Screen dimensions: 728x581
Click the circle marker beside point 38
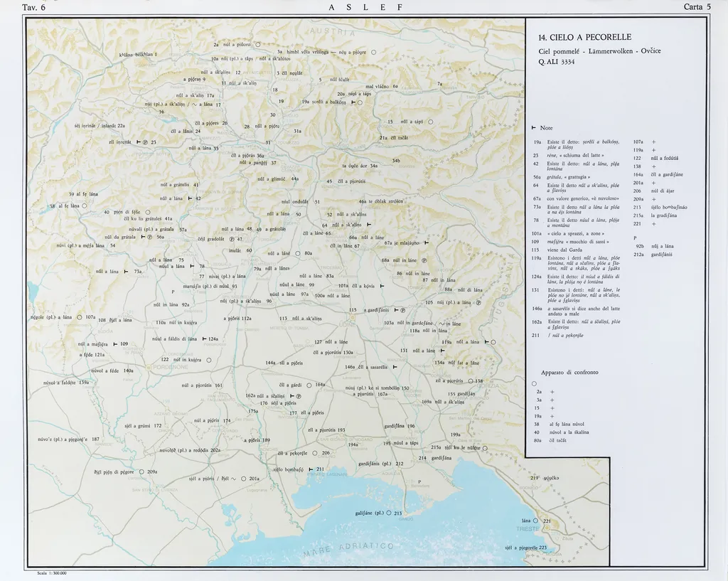pyautogui.click(x=85, y=206)
